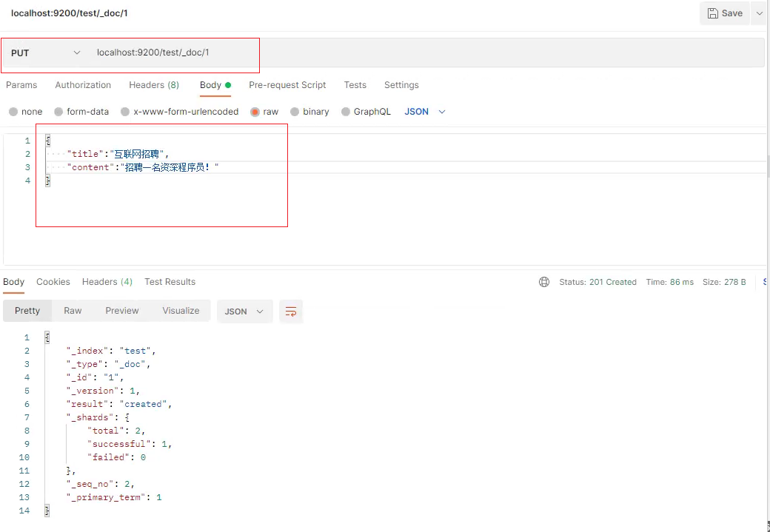Image resolution: width=770 pixels, height=532 pixels.
Task: Open the response Headers (4) tab
Action: 107,282
